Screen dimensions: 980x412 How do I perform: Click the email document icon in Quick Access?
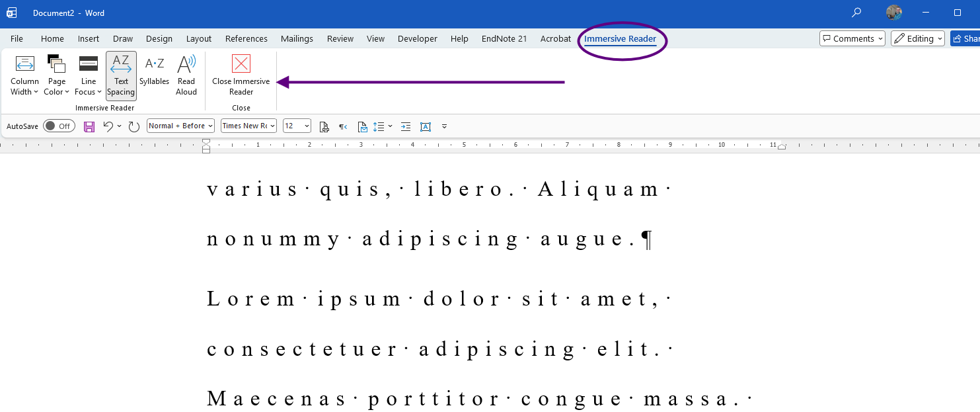tap(362, 126)
